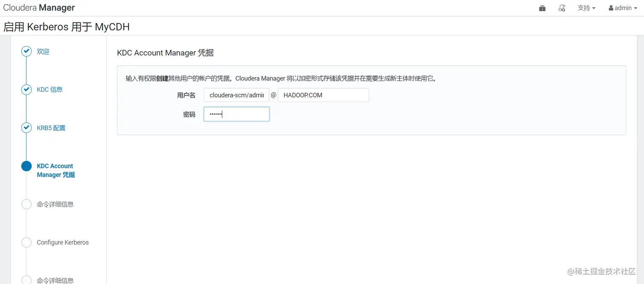Screen dimensions: 644x284
Task: Click the active KDC Account Manager step dot
Action: pos(26,166)
